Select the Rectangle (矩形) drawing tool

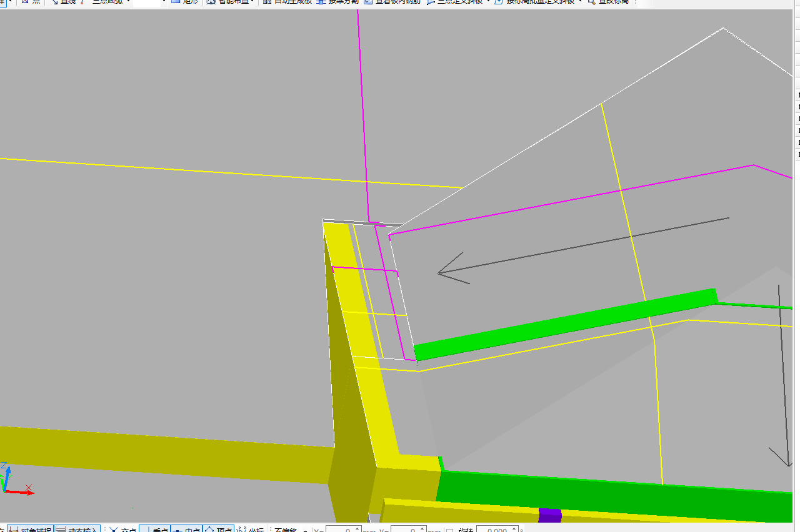tap(184, 2)
